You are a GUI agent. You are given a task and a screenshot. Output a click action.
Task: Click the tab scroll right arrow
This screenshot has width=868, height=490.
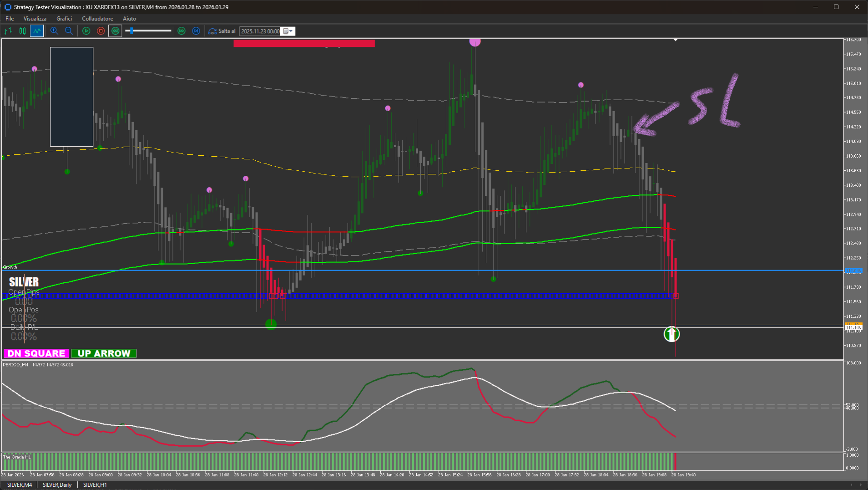(x=860, y=485)
